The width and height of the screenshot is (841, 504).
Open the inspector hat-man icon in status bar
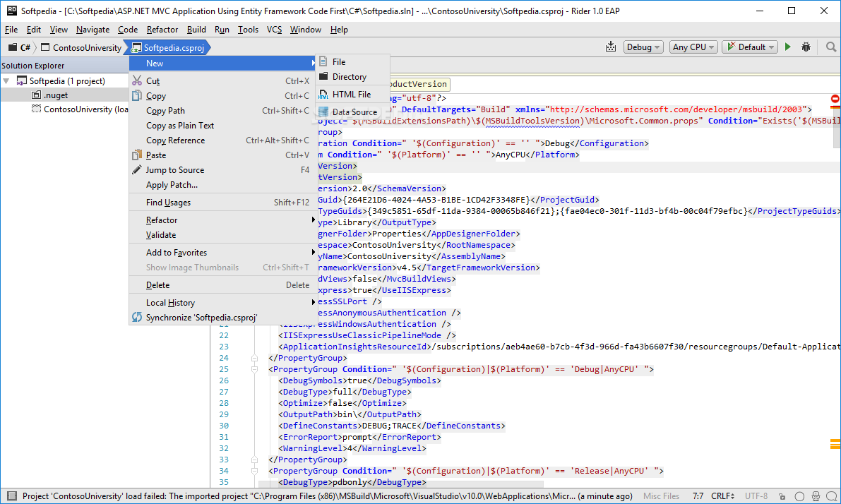click(x=816, y=496)
